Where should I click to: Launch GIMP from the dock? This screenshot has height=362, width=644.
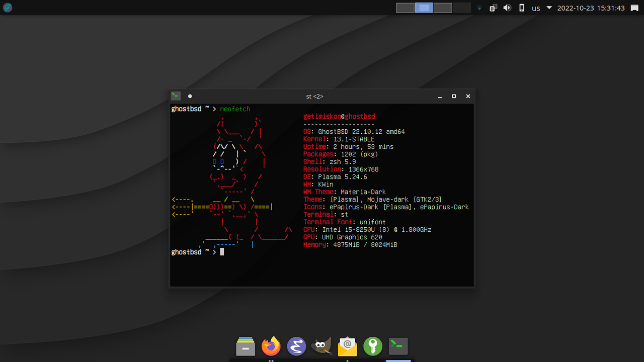(322, 346)
